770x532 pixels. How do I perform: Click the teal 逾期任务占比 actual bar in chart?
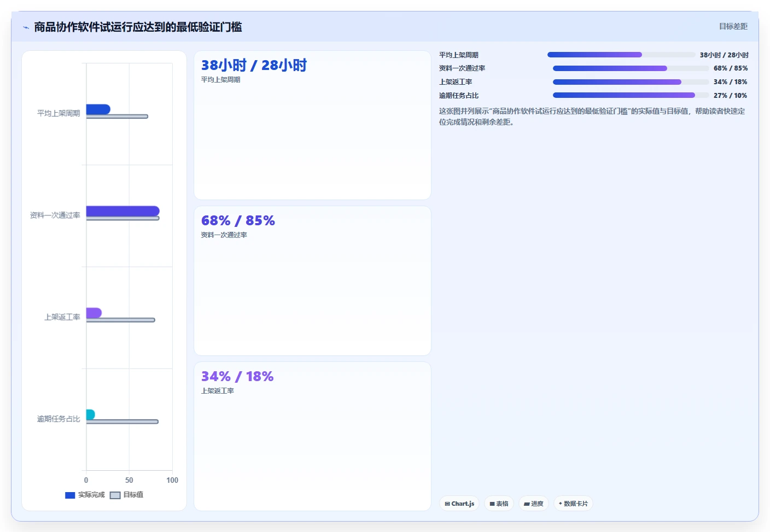point(91,414)
